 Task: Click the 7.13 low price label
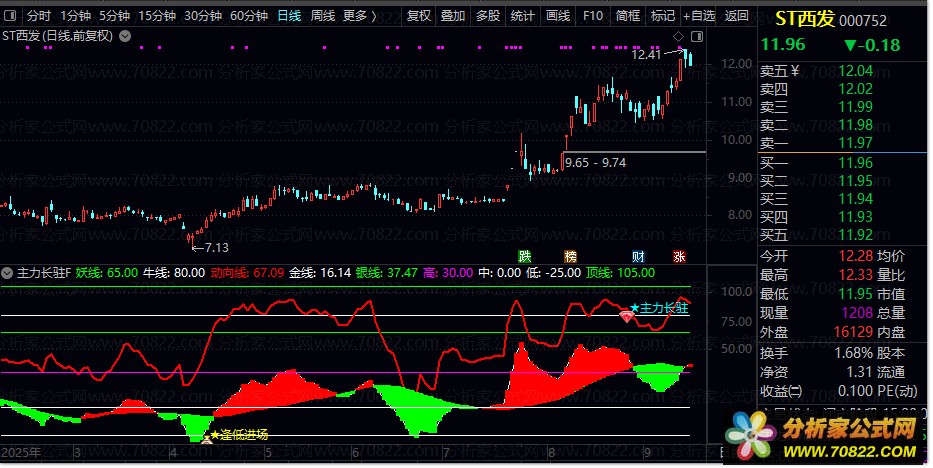click(x=217, y=248)
